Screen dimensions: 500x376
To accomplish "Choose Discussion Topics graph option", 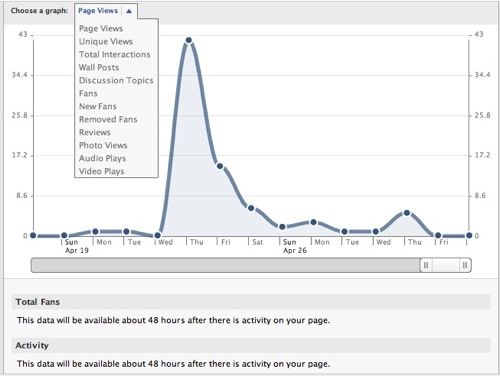I will click(116, 80).
